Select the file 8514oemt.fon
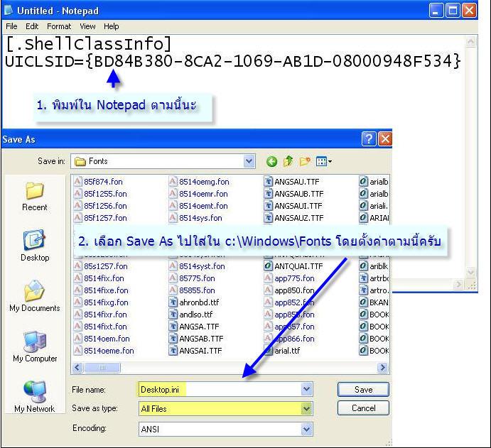The width and height of the screenshot is (491, 448). (198, 206)
